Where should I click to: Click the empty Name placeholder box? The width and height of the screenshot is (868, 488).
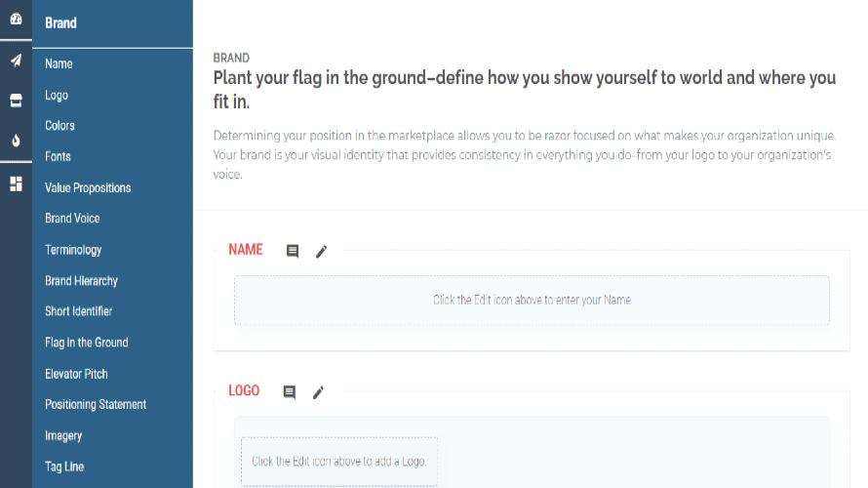tap(532, 301)
